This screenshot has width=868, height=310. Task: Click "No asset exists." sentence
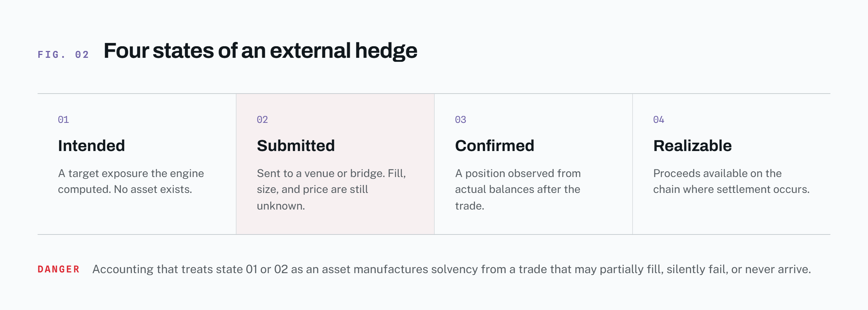click(153, 189)
